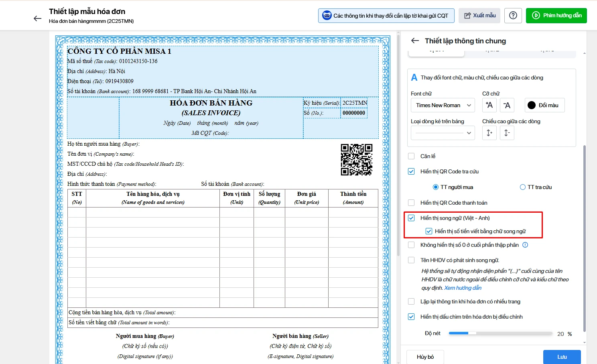Decrease font size with the A- icon
Viewport: 597px width, 364px height.
pyautogui.click(x=507, y=105)
